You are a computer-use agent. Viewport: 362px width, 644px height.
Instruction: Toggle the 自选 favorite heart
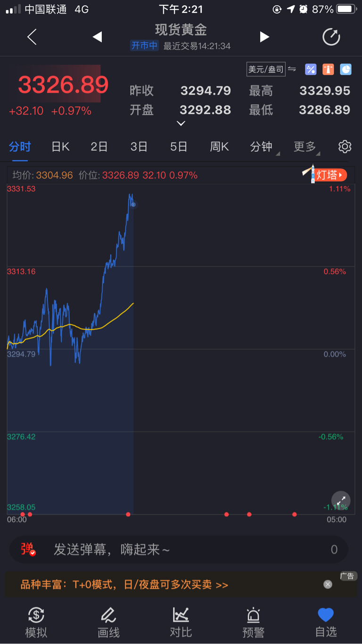pos(326,623)
